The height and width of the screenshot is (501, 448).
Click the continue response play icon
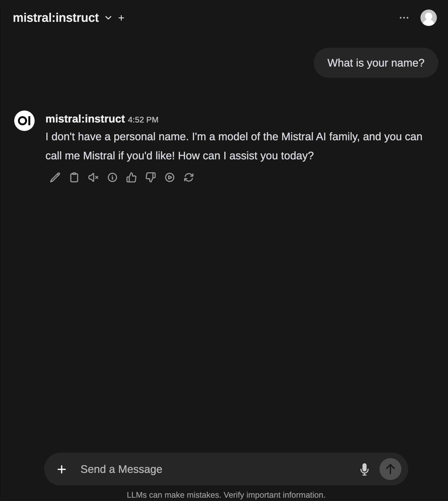170,178
